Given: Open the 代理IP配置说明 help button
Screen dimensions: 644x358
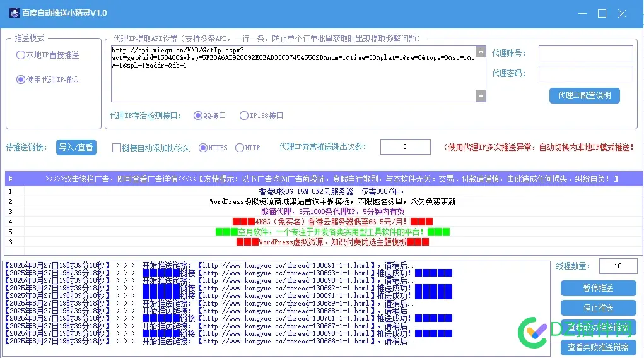Looking at the screenshot, I should click(585, 96).
